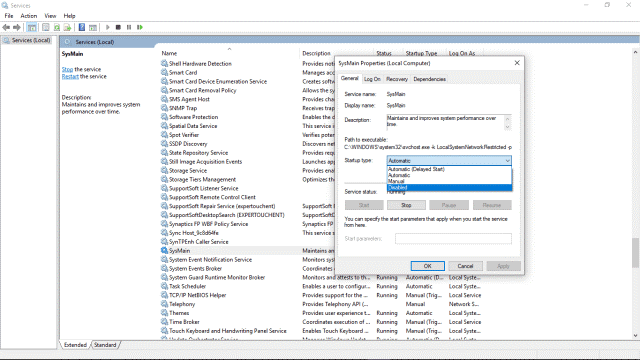Click gear icon beside Time Broker
The height and width of the screenshot is (360, 640).
pyautogui.click(x=164, y=322)
